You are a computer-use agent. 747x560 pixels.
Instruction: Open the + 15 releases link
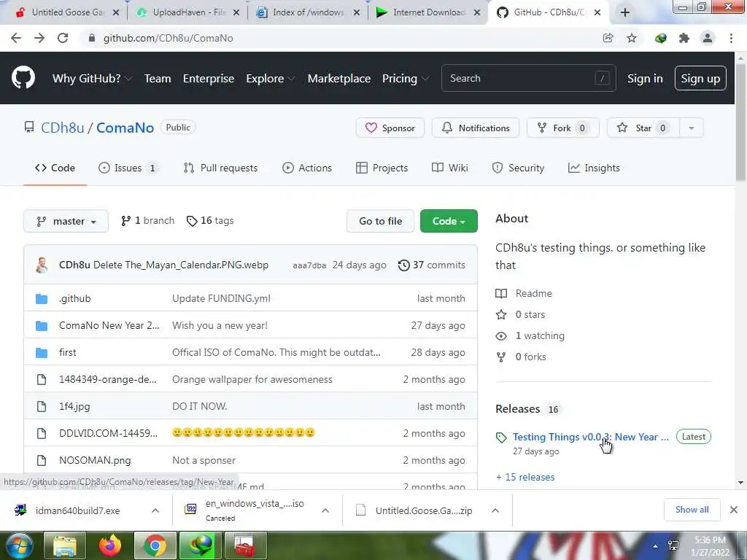[525, 477]
